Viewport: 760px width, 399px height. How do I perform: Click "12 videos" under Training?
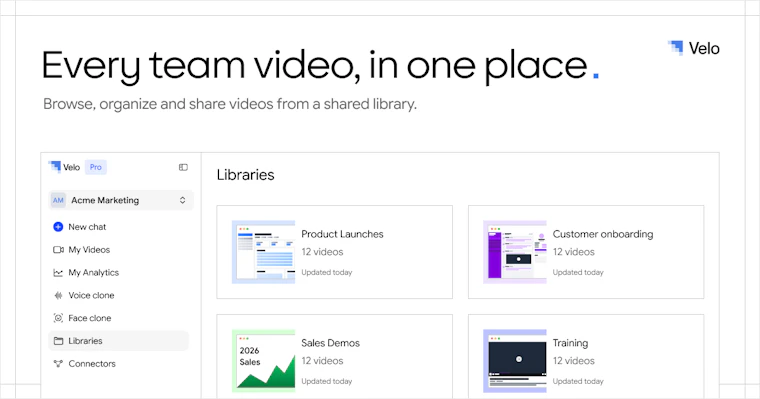[x=573, y=361]
